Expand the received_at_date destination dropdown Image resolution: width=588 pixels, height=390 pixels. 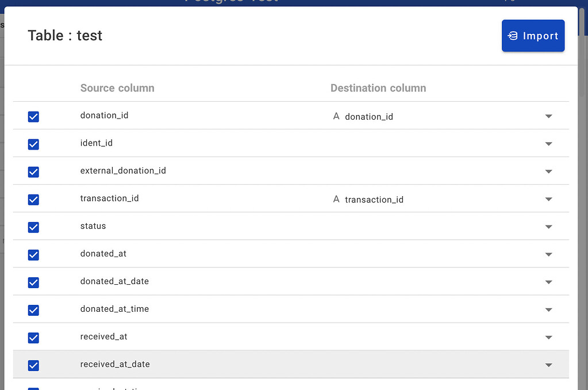click(548, 365)
